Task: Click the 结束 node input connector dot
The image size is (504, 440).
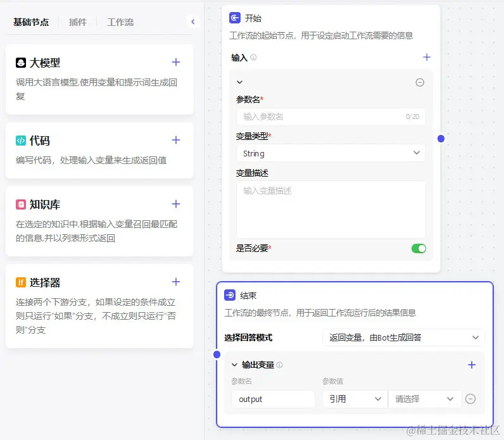Action: pyautogui.click(x=217, y=355)
